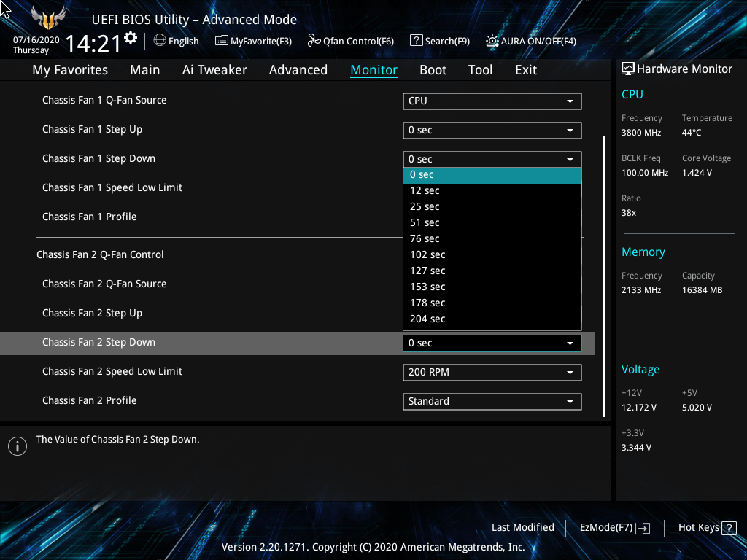
Task: Open the Boot tab
Action: [x=433, y=70]
